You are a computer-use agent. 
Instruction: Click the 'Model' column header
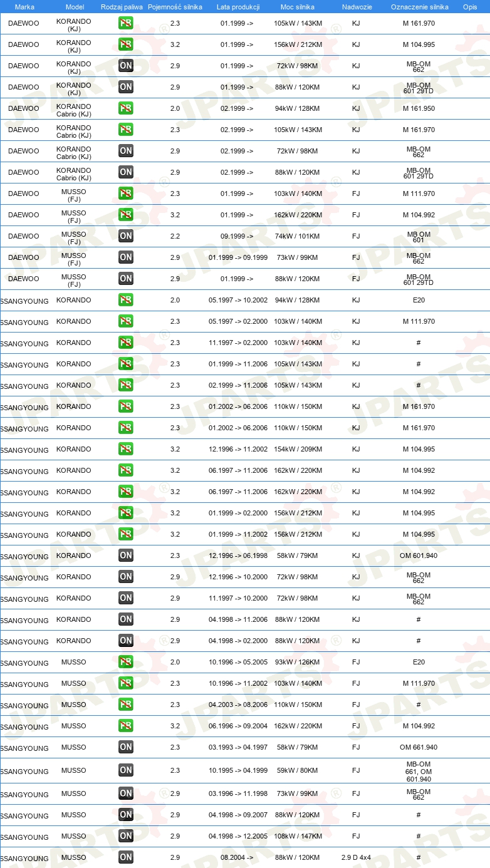[75, 7]
